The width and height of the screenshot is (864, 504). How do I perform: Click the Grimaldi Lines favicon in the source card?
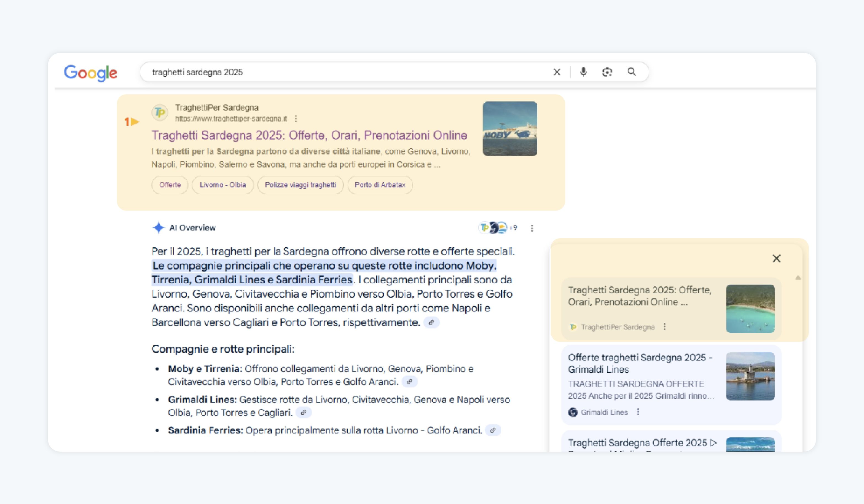[x=573, y=412]
